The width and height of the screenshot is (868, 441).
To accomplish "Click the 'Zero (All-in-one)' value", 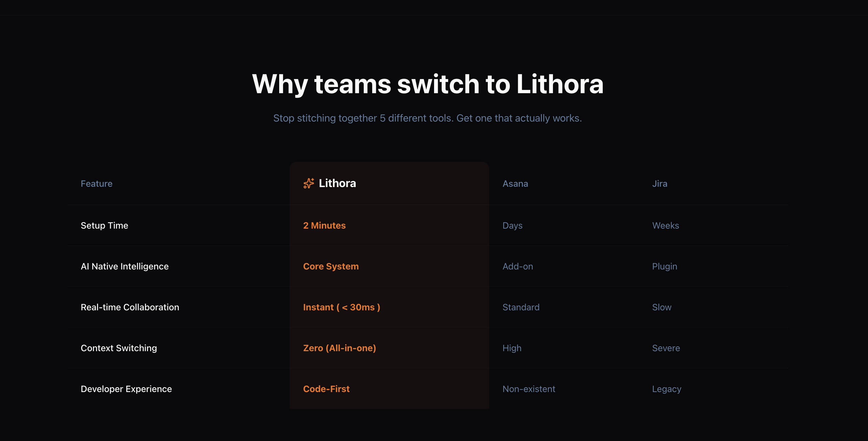I will click(x=339, y=348).
